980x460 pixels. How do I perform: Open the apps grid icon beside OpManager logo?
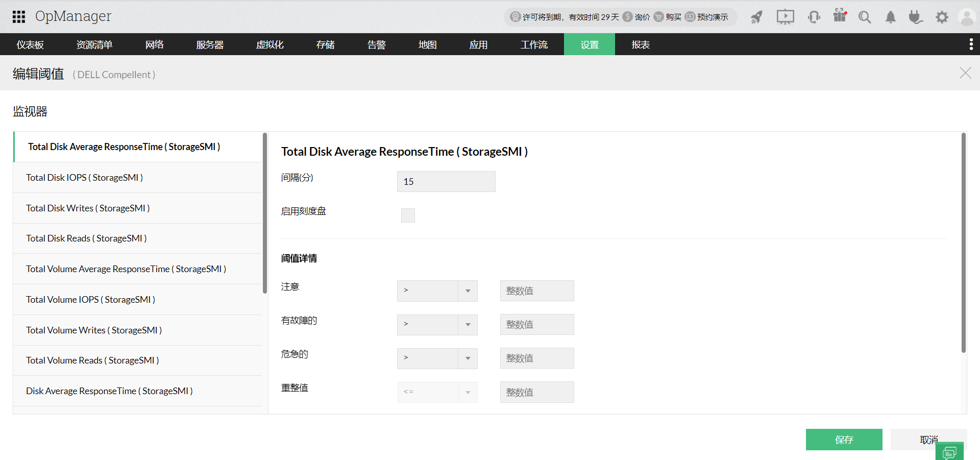18,16
